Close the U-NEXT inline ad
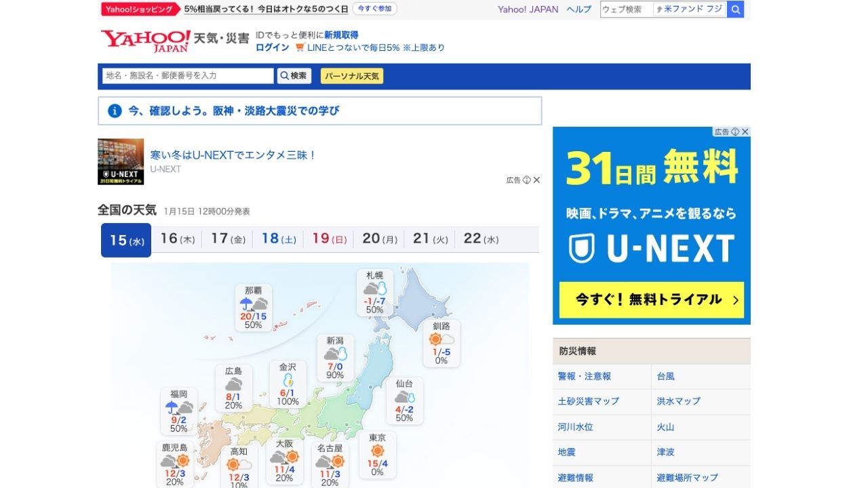868x488 pixels. pyautogui.click(x=536, y=180)
